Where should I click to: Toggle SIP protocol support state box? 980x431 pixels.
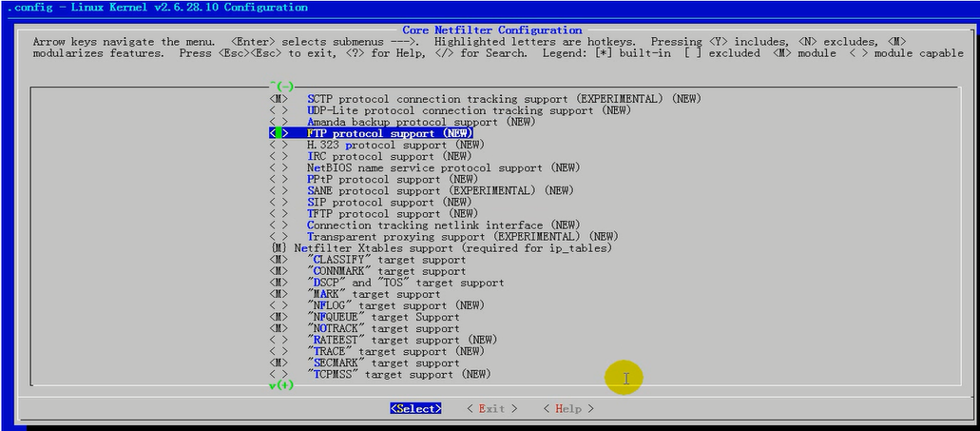[279, 203]
